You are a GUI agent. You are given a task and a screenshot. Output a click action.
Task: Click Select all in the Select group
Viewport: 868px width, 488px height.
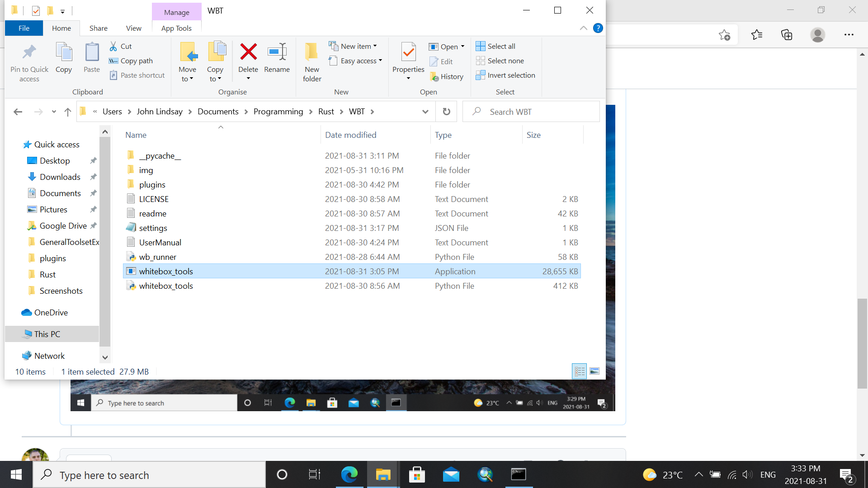(x=495, y=46)
